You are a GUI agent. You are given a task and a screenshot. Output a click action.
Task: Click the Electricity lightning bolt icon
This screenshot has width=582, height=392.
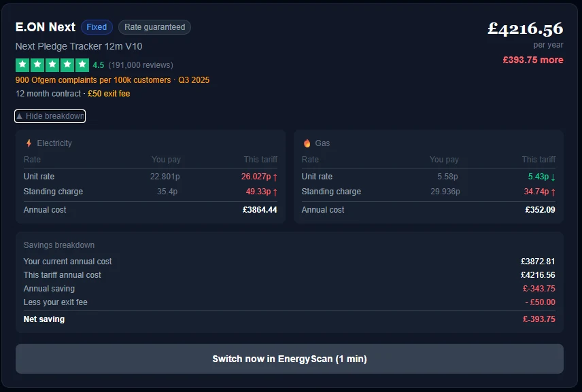29,143
